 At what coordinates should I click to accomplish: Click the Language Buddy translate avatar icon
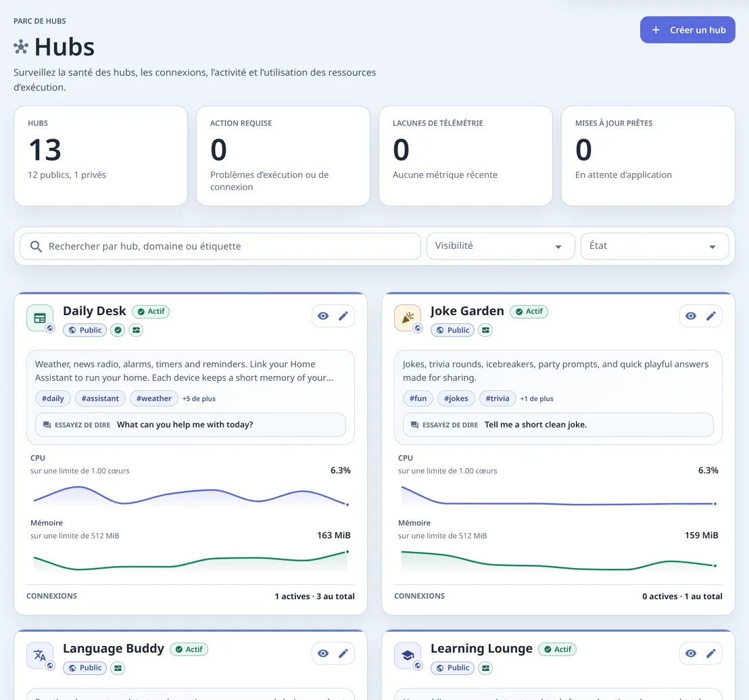pyautogui.click(x=40, y=655)
